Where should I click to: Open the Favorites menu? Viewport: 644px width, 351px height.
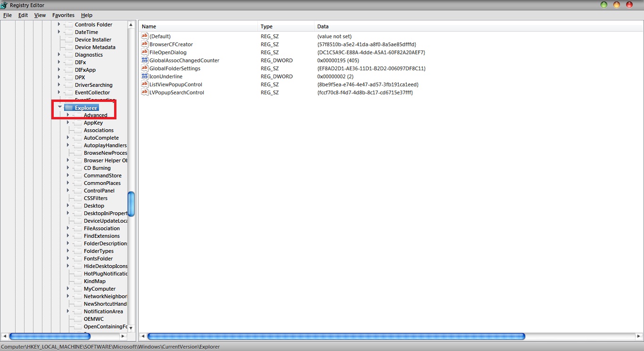[x=63, y=15]
